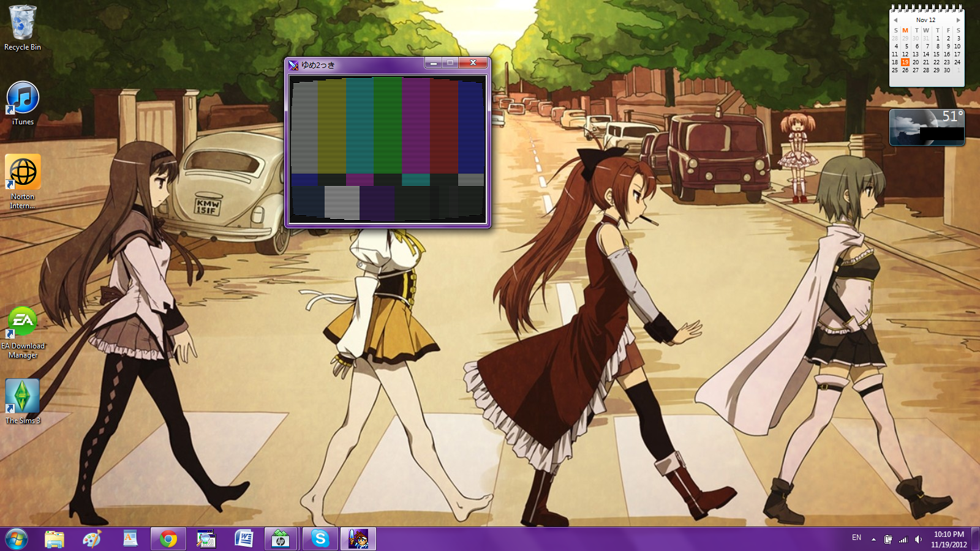
Task: Switch to the HP application on taskbar
Action: (281, 539)
